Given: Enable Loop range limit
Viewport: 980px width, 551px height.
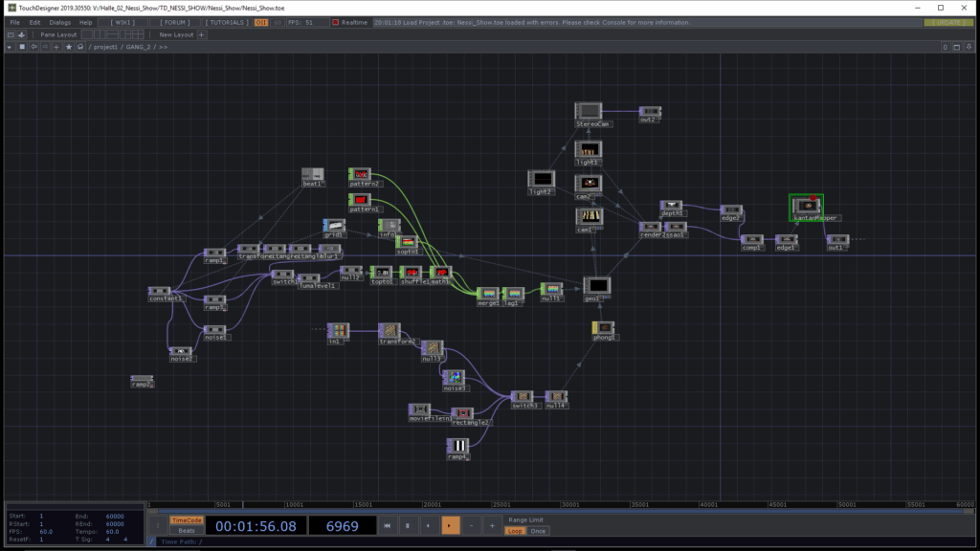Looking at the screenshot, I should [515, 531].
